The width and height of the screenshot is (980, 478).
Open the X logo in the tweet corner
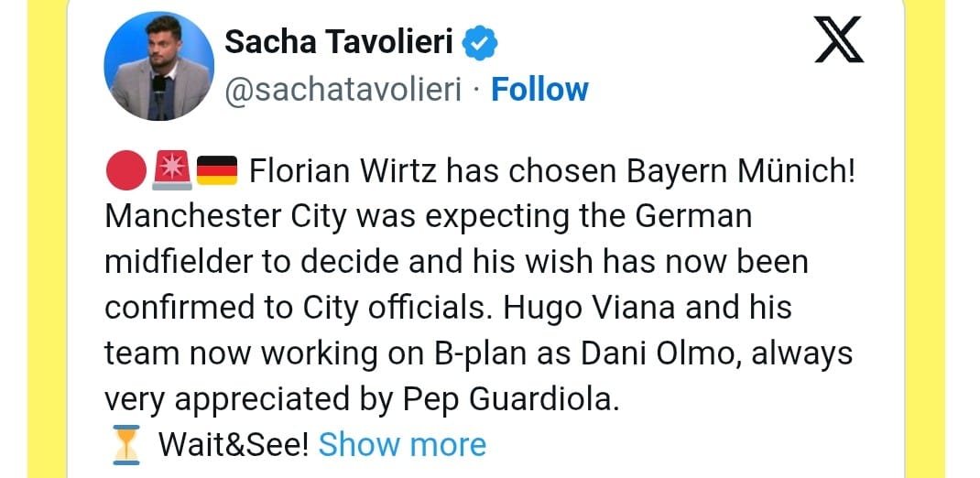coord(839,39)
